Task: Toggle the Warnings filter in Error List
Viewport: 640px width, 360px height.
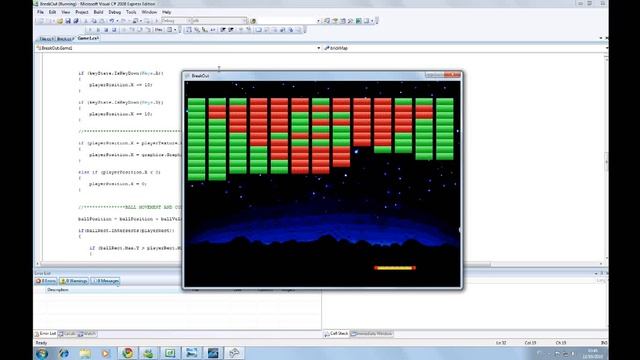Action: [74, 281]
